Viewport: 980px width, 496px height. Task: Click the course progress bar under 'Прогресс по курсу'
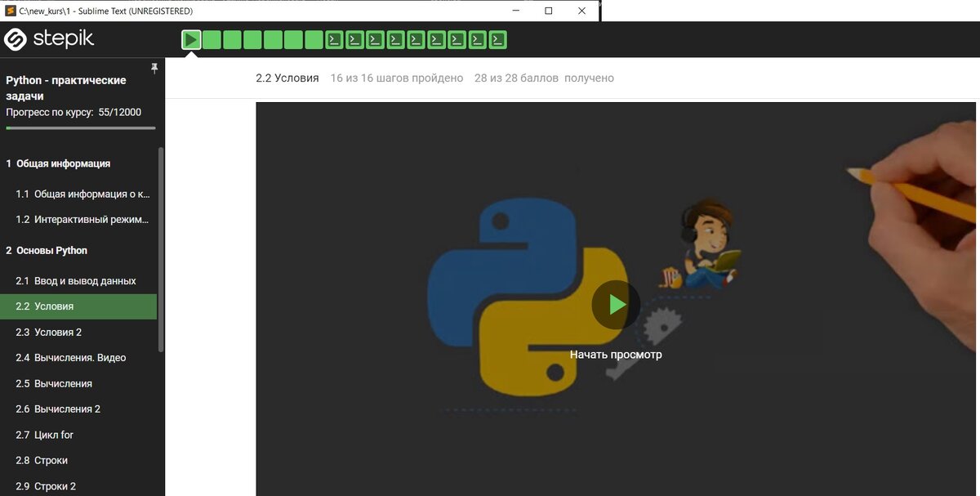coord(80,128)
